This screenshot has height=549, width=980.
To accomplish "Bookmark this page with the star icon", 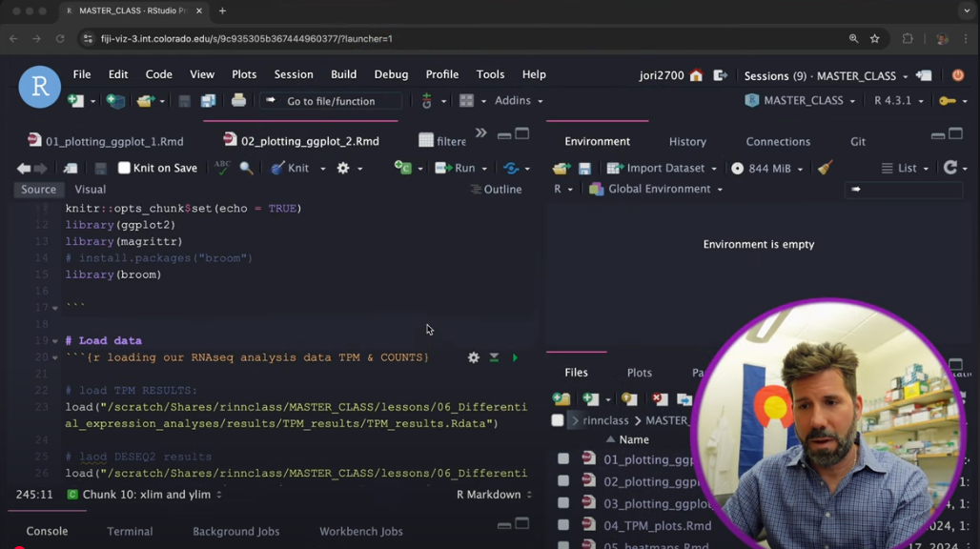I will (x=874, y=39).
